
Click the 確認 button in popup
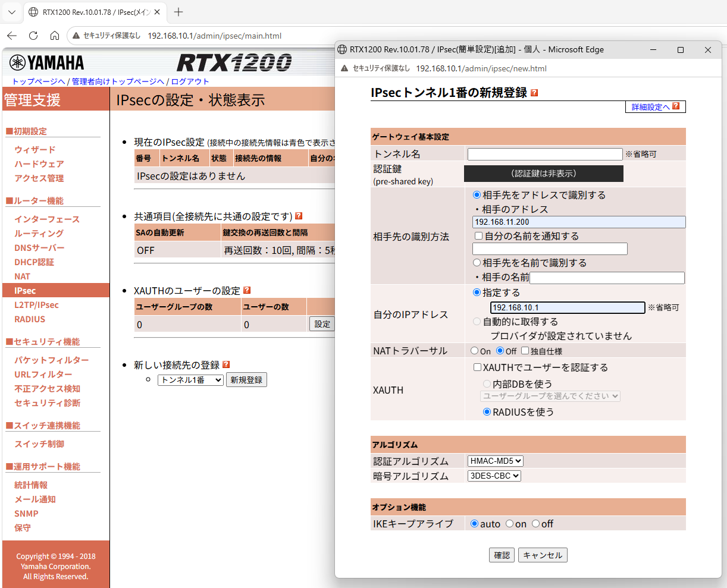point(502,555)
